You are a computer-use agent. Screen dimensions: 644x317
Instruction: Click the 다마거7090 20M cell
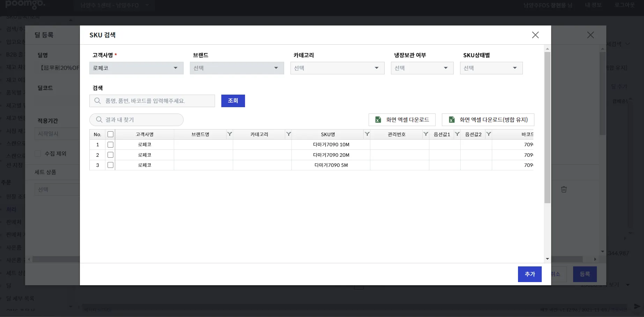coord(331,155)
